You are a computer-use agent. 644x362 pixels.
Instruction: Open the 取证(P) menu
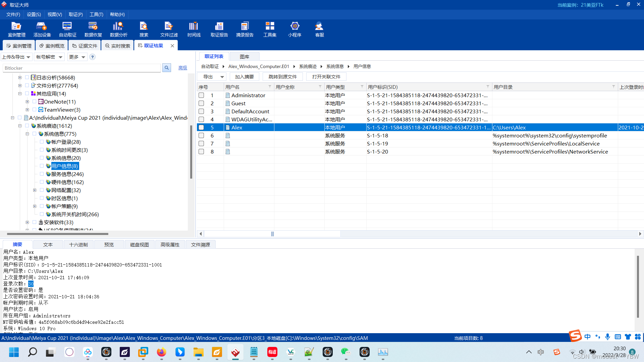point(75,14)
